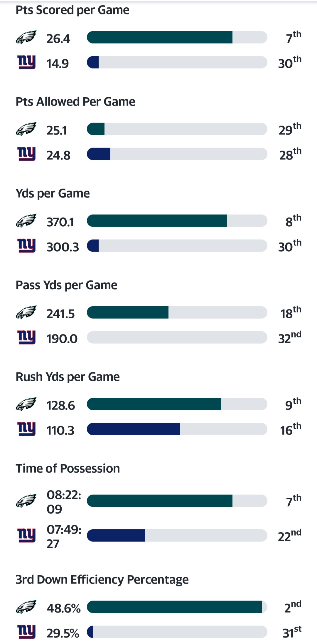Viewport: 317px width, 644px height.
Task: Click Eagles 26.4 points scored bar
Action: tap(177, 37)
